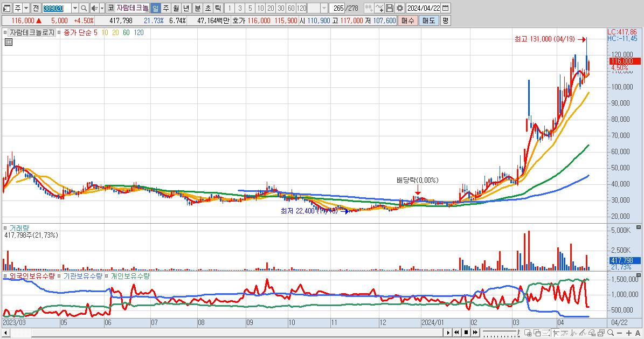Click the 개인보유수량 indicator label
This screenshot has width=644, height=339.
pyautogui.click(x=130, y=276)
